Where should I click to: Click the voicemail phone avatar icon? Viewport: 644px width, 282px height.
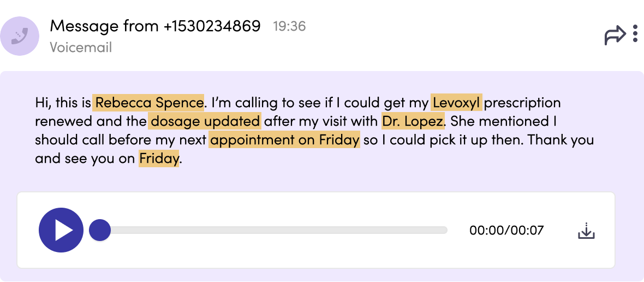click(20, 36)
